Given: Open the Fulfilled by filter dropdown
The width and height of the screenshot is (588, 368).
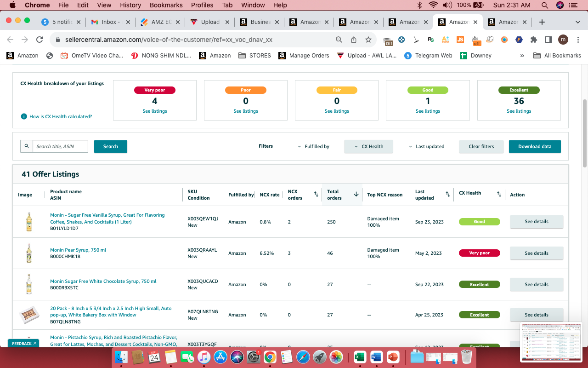Looking at the screenshot, I should [x=314, y=146].
